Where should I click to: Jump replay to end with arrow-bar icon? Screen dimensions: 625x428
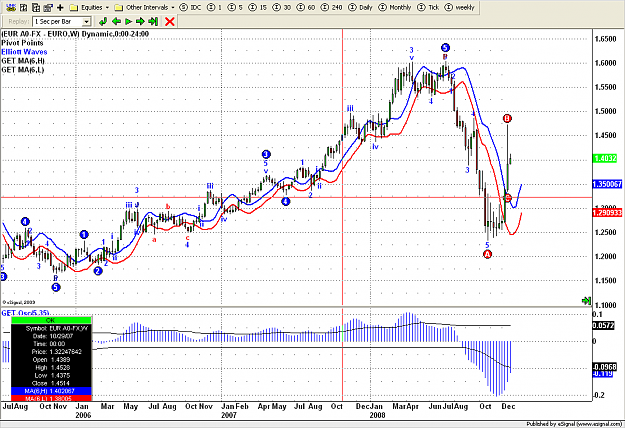(x=153, y=22)
